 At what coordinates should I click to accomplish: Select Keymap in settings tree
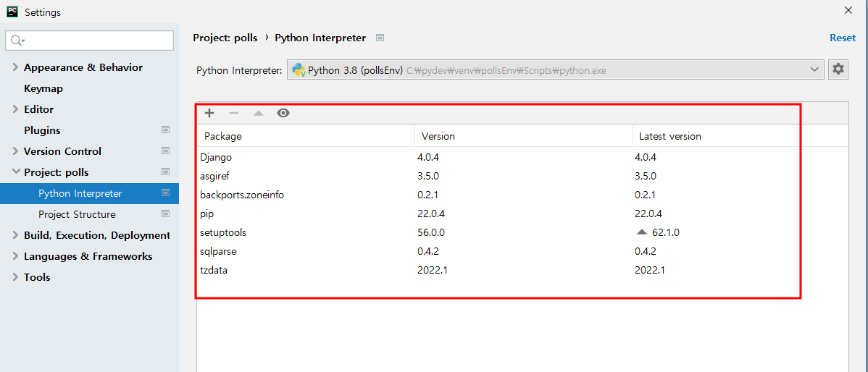(43, 88)
